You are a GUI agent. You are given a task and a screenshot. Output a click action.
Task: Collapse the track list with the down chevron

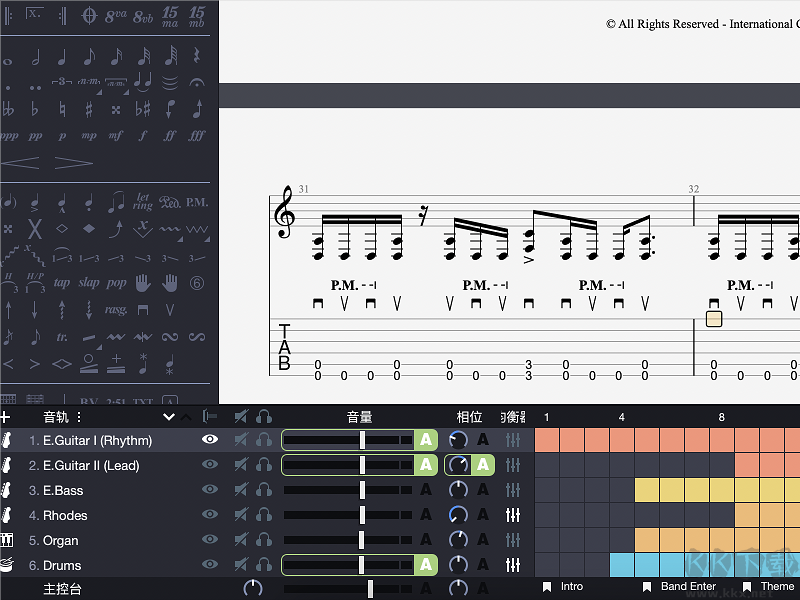pos(168,416)
